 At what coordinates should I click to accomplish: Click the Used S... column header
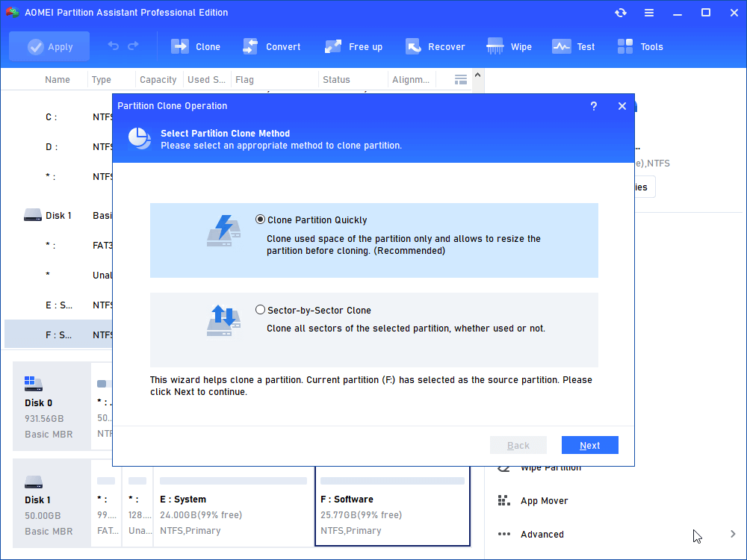206,80
